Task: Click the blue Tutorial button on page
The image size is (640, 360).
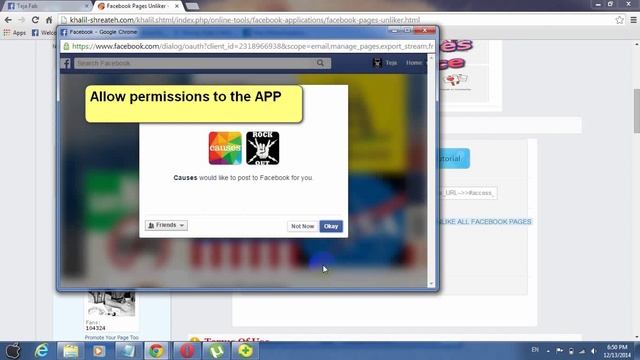Action: pyautogui.click(x=454, y=158)
